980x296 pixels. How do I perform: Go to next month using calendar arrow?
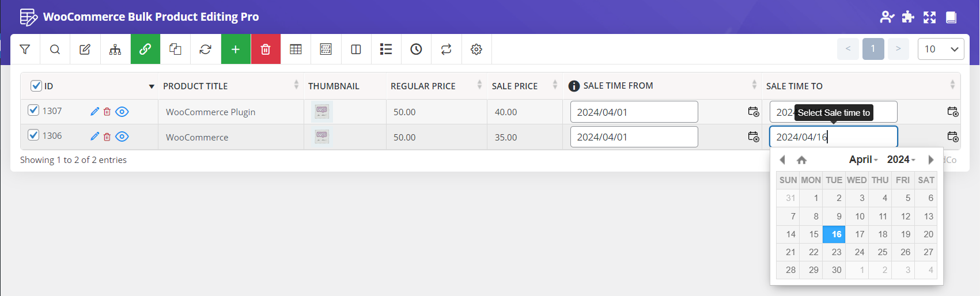[x=930, y=160]
